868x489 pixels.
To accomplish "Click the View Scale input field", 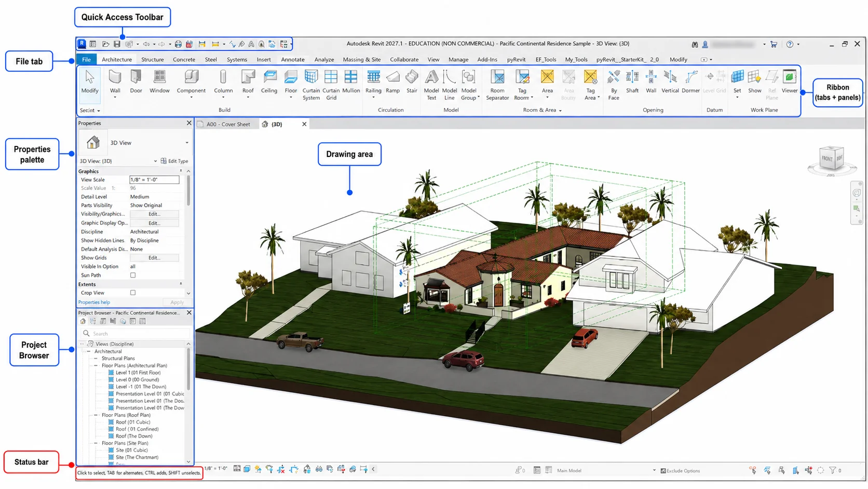I will pyautogui.click(x=154, y=180).
